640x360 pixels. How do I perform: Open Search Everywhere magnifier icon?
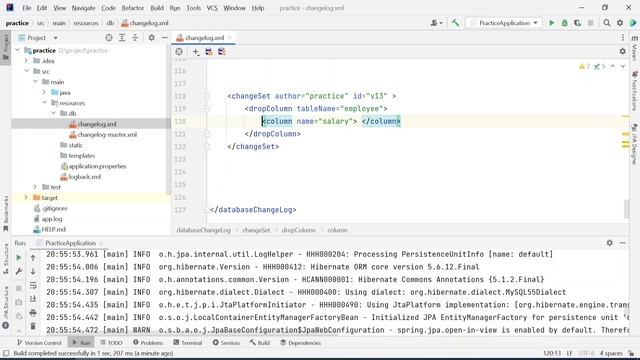pyautogui.click(x=607, y=23)
